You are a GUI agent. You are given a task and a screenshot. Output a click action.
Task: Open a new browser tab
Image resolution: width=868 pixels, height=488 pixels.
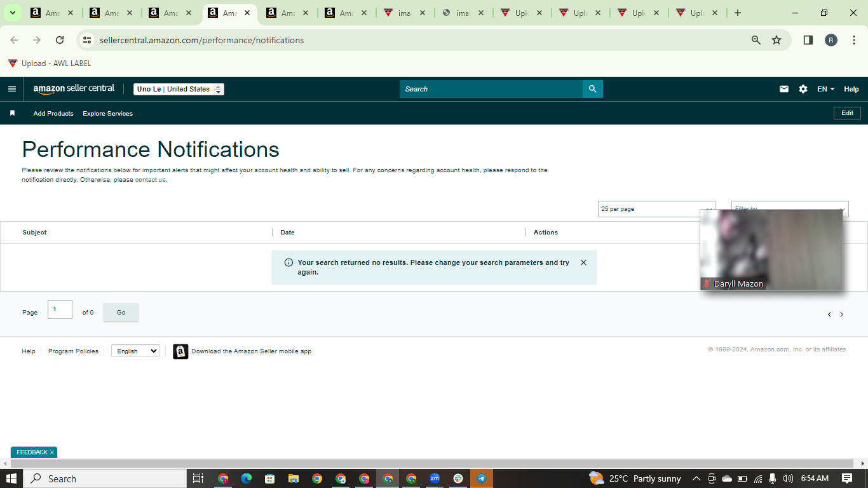pos(737,13)
